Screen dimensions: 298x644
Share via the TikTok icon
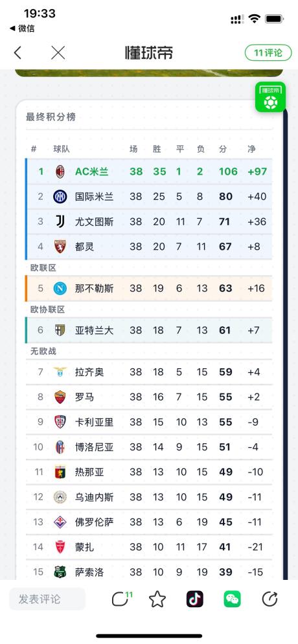[195, 599]
